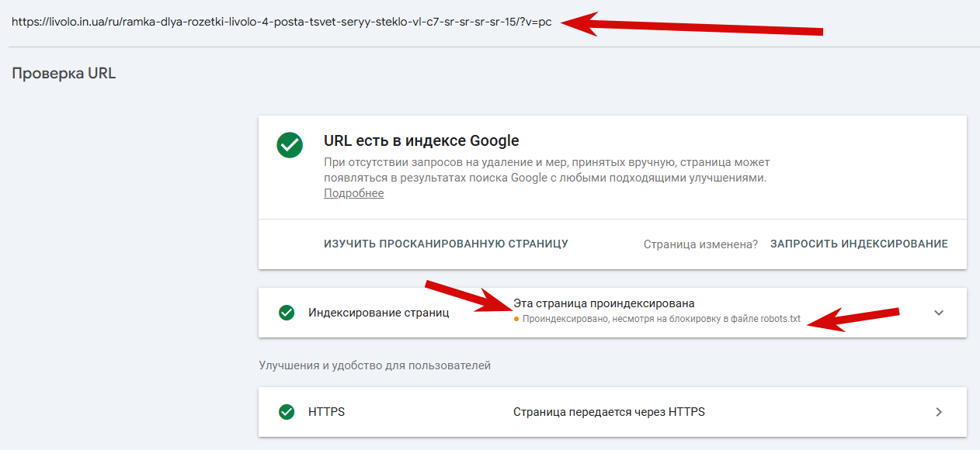Click the inspected livolo.in.ua URL text at top
Screen dimensions: 980x450
tap(282, 22)
